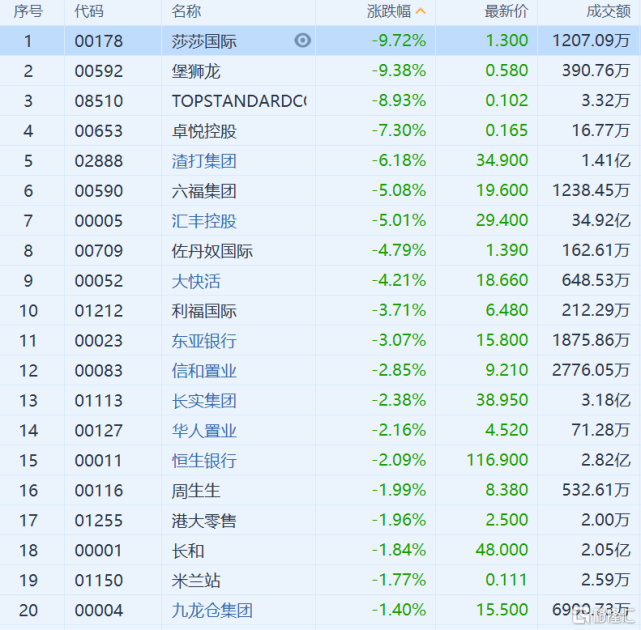This screenshot has height=630, width=641.
Task: Open the 恒生银行 stock link
Action: 204,460
